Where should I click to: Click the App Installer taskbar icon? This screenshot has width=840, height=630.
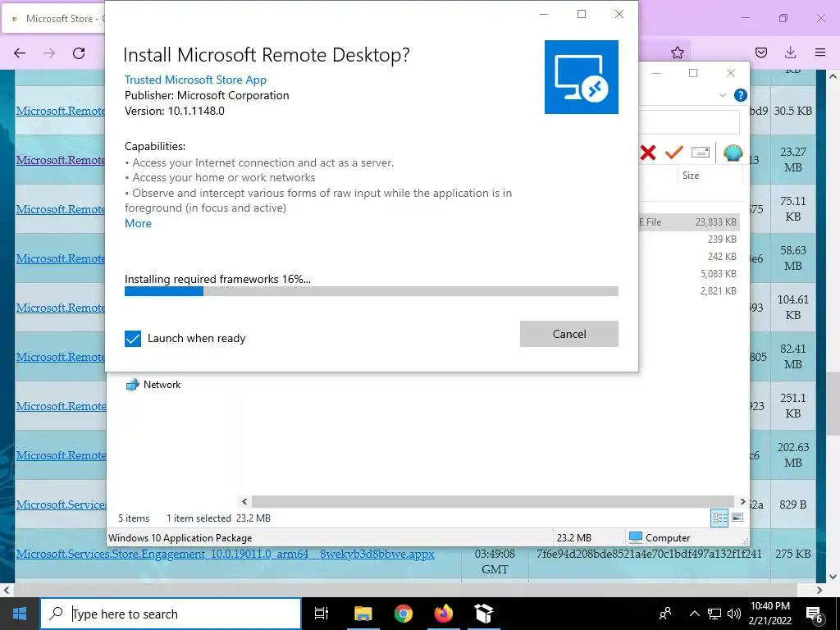483,614
